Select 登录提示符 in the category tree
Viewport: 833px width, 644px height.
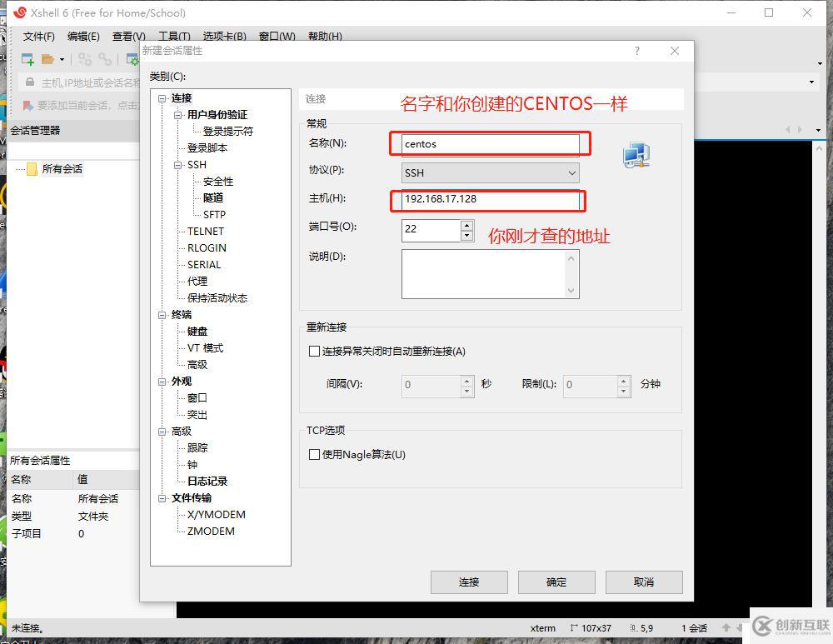(228, 132)
